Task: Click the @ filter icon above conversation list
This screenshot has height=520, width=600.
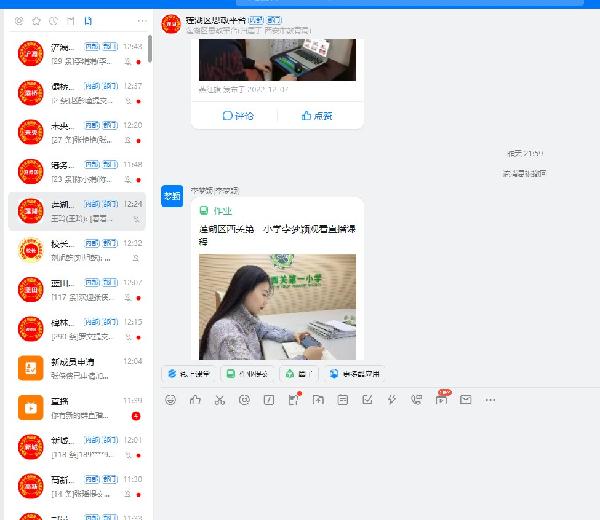Action: (19, 21)
